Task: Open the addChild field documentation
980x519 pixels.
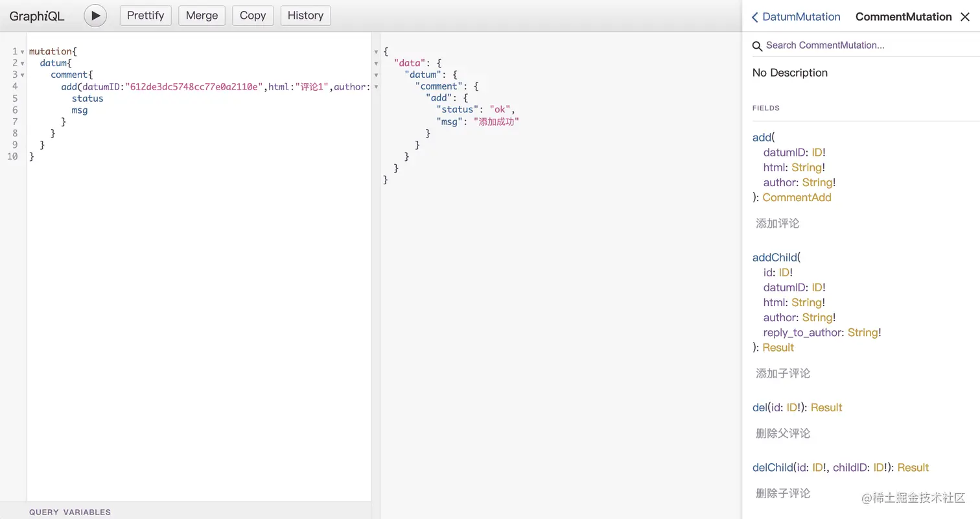Action: point(775,258)
